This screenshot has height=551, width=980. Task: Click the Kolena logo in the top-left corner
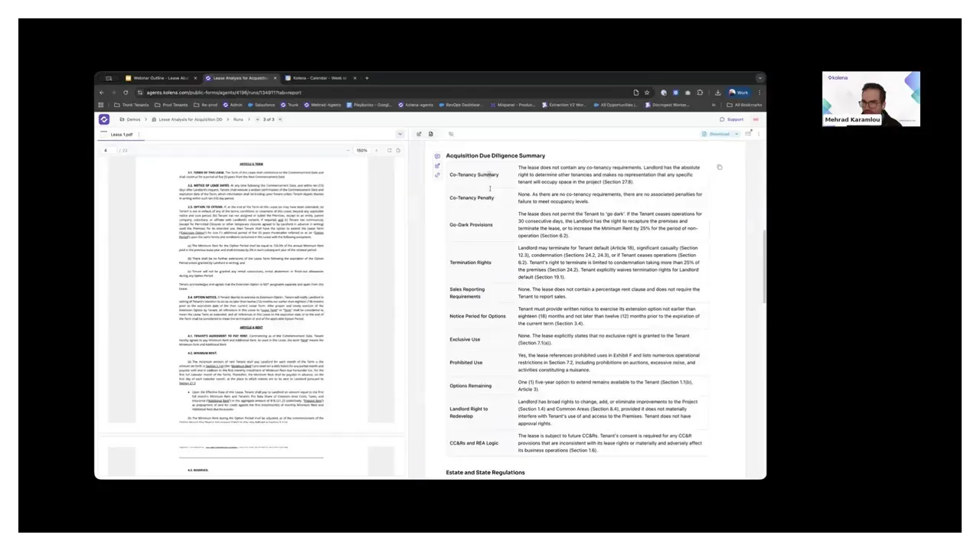click(x=104, y=119)
